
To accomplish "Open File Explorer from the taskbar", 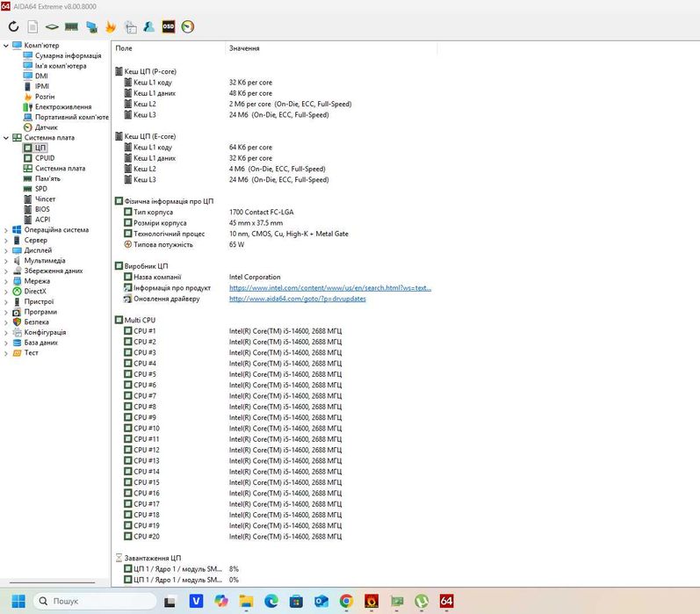I will (246, 602).
